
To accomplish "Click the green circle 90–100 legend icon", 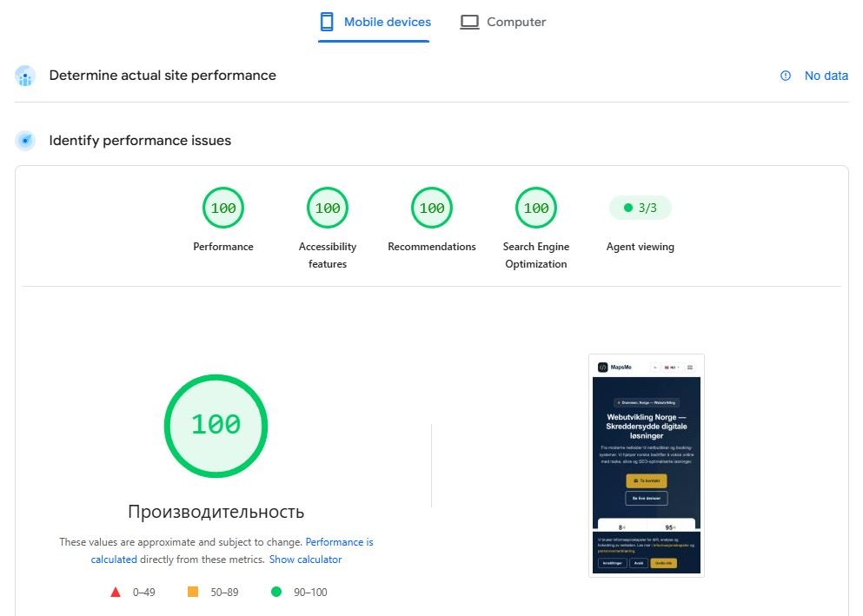I will click(276, 592).
